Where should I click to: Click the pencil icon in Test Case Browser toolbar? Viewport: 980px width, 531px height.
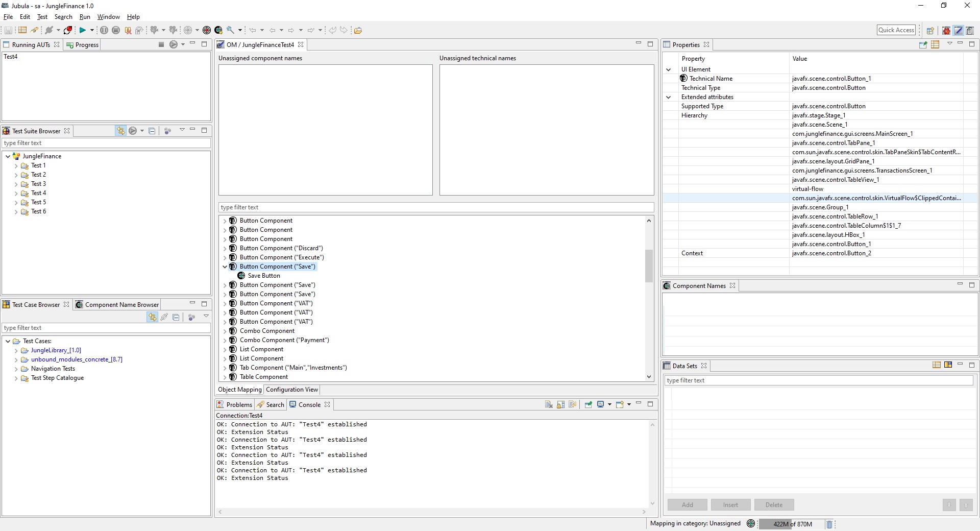pyautogui.click(x=164, y=317)
